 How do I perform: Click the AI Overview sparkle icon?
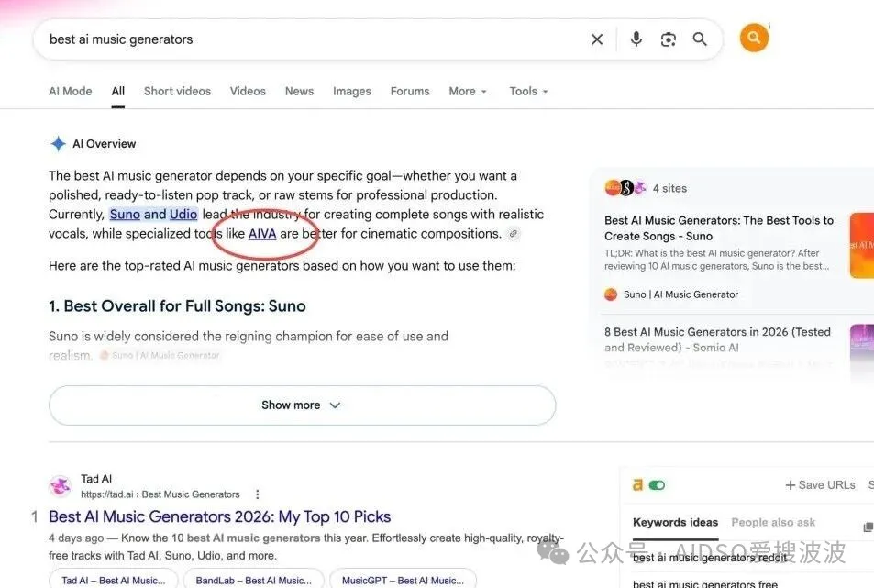pos(58,144)
